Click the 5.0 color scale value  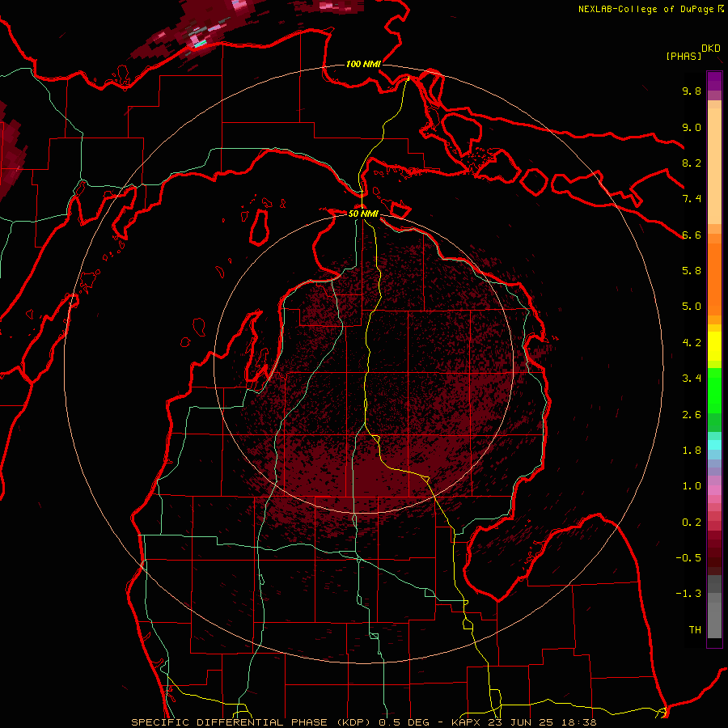(692, 307)
